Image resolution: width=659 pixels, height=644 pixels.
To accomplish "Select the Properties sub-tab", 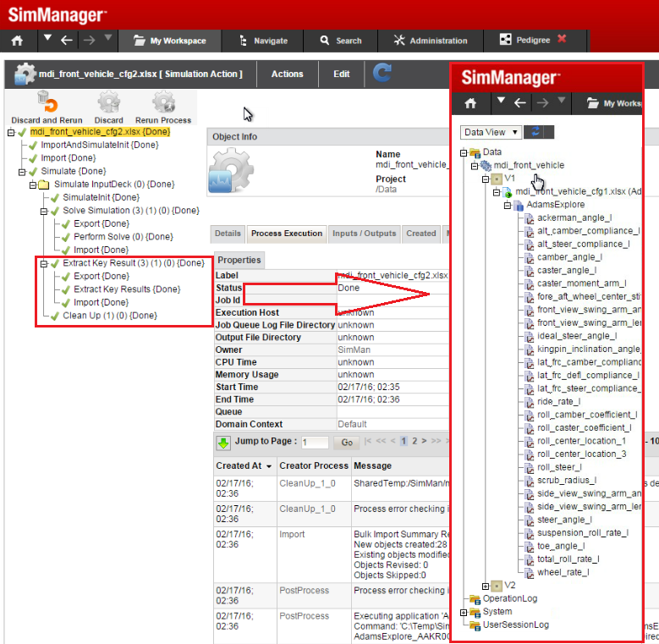I will [x=239, y=260].
